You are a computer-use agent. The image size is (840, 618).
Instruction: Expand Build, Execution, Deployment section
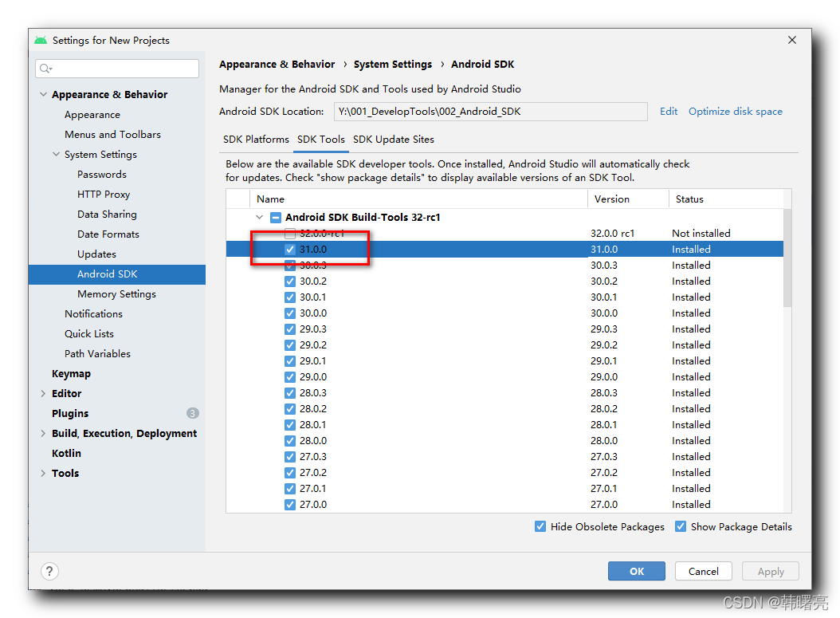pyautogui.click(x=43, y=433)
